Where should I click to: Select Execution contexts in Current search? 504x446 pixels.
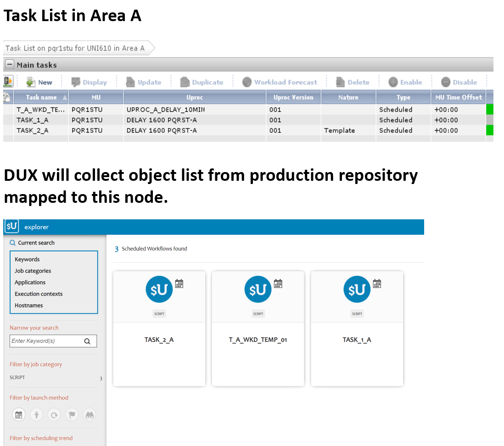(39, 294)
